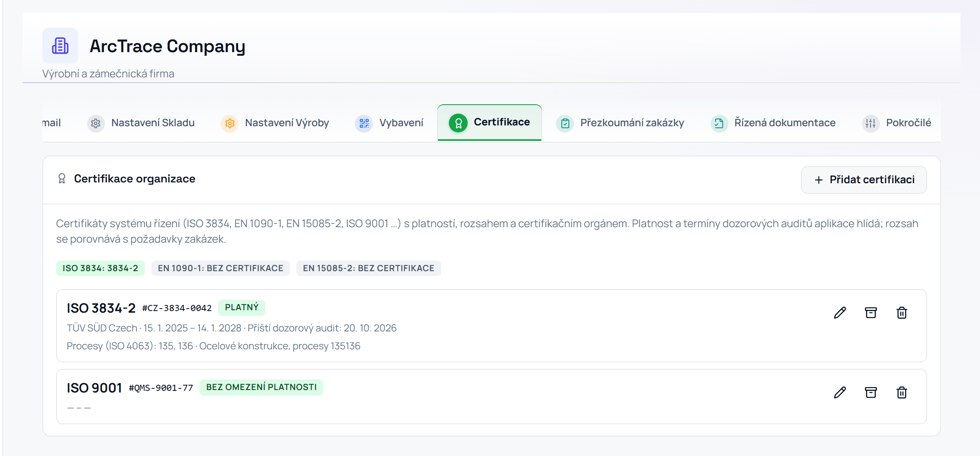Click the Výrobní a zámečnická firma subtitle
This screenshot has width=980, height=456.
tap(108, 74)
